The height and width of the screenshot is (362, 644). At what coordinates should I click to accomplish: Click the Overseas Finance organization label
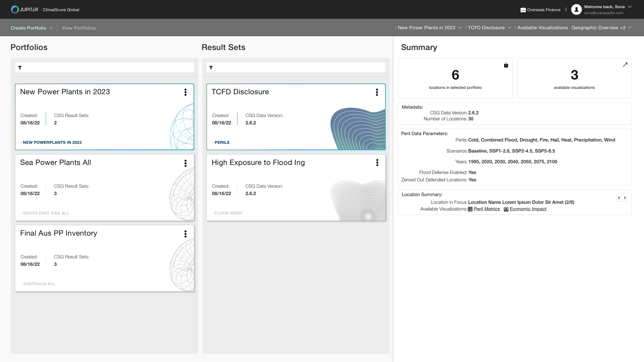[x=544, y=10]
